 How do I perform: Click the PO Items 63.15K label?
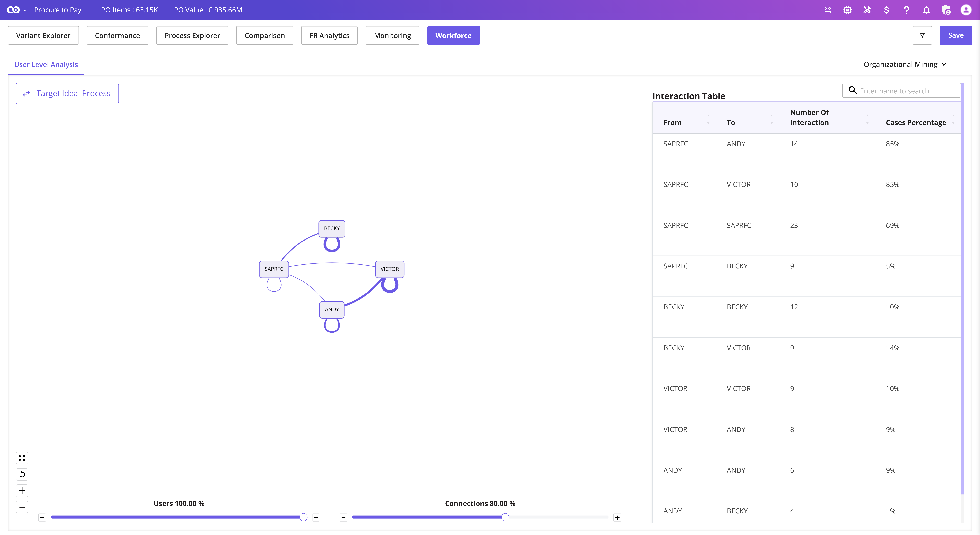(129, 10)
